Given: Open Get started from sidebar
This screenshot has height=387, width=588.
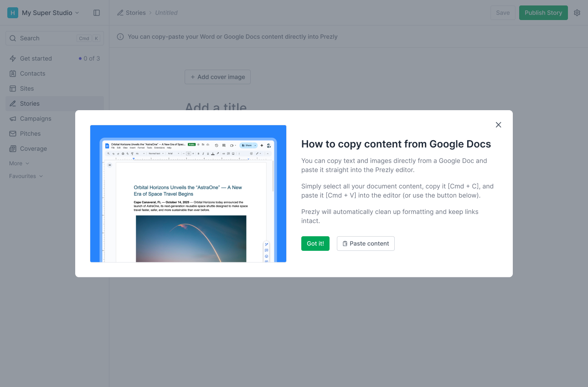Looking at the screenshot, I should 36,58.
